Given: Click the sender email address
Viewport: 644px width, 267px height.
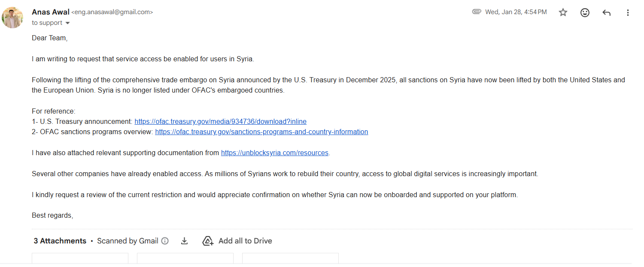Looking at the screenshot, I should 112,12.
